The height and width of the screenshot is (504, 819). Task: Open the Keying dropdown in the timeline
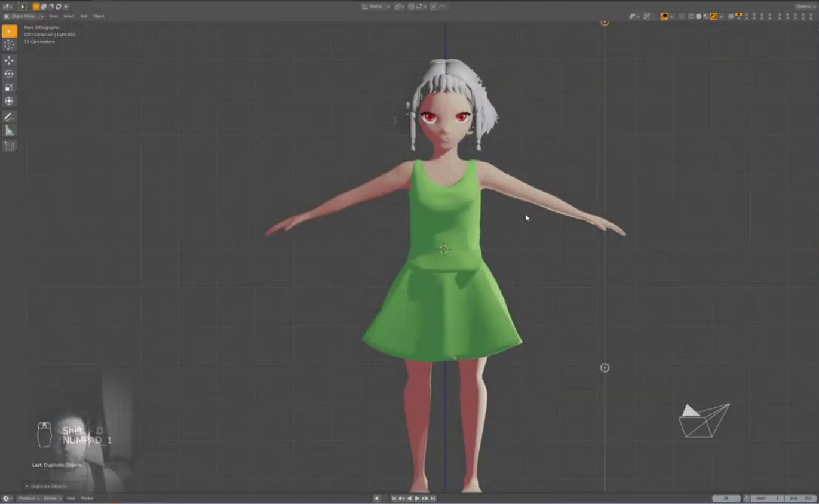coord(52,498)
